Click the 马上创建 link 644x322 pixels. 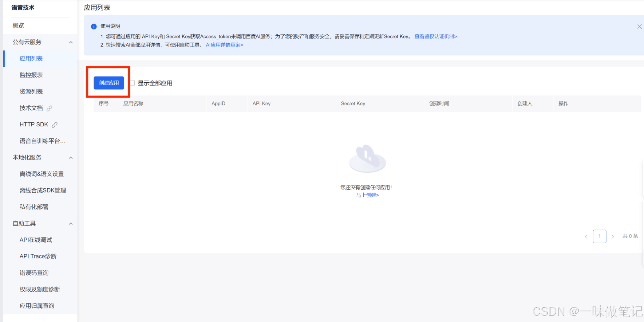[367, 195]
